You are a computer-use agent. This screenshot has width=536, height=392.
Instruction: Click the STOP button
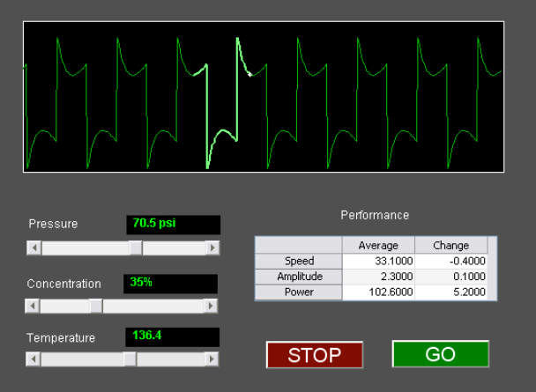click(x=315, y=355)
